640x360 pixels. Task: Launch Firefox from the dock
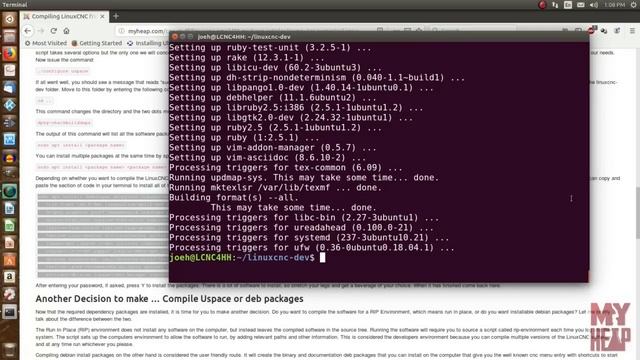pyautogui.click(x=9, y=53)
